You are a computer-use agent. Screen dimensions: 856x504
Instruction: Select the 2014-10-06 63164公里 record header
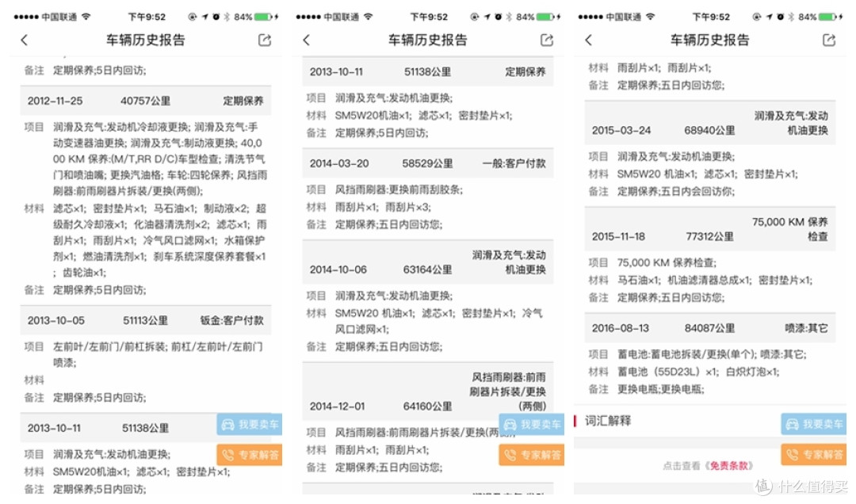(428, 262)
